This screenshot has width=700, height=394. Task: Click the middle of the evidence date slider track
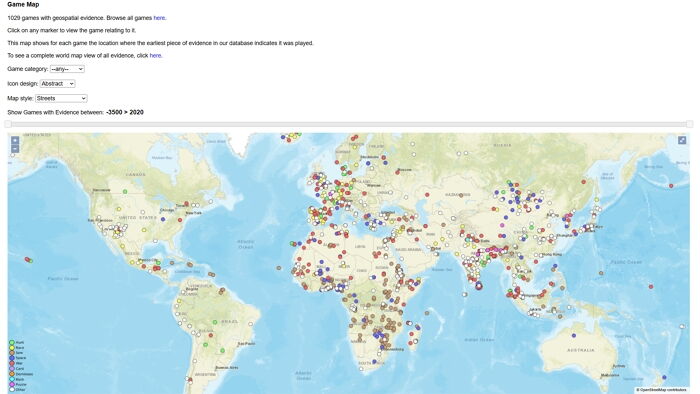[x=349, y=124]
